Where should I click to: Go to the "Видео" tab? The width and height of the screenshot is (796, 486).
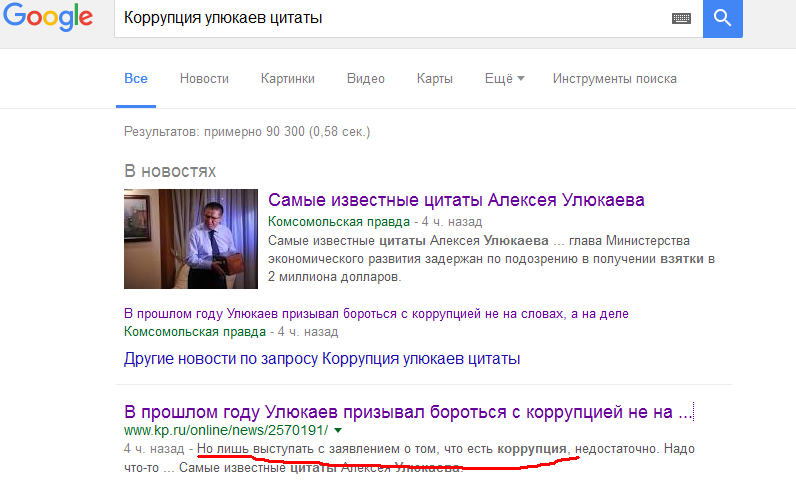(365, 79)
